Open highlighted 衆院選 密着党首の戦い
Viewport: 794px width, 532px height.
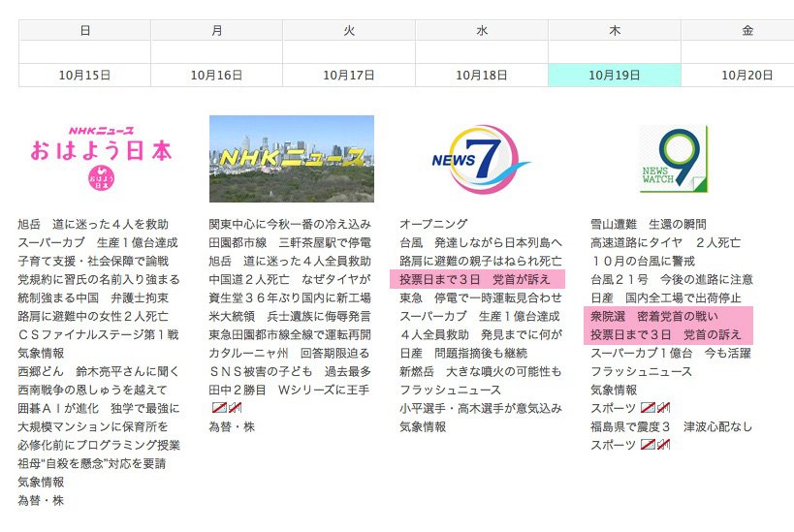[654, 316]
